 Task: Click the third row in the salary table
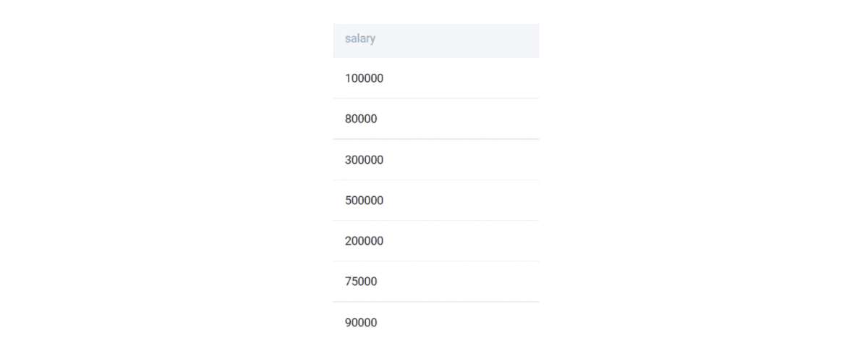(x=435, y=159)
